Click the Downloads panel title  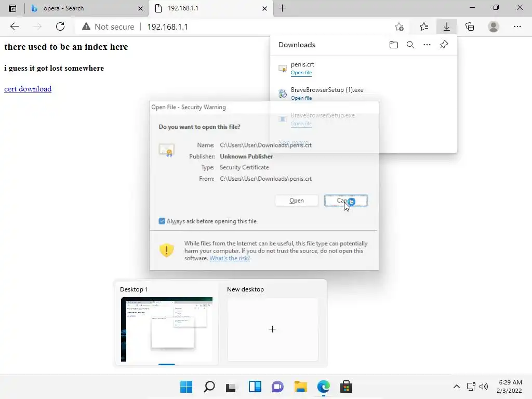pyautogui.click(x=297, y=45)
